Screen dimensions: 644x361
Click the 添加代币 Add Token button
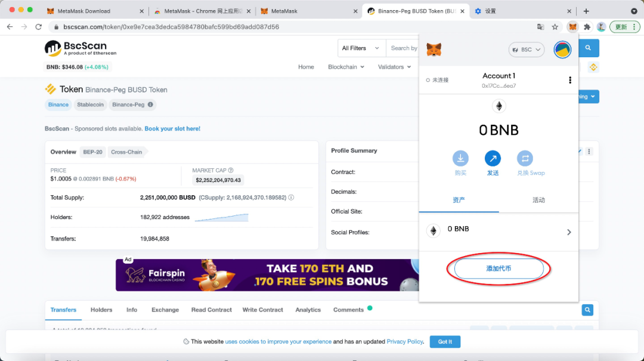point(499,269)
